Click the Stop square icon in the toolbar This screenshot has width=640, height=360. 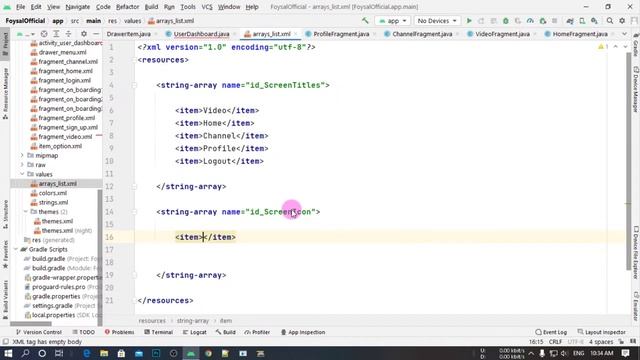pyautogui.click(x=555, y=21)
